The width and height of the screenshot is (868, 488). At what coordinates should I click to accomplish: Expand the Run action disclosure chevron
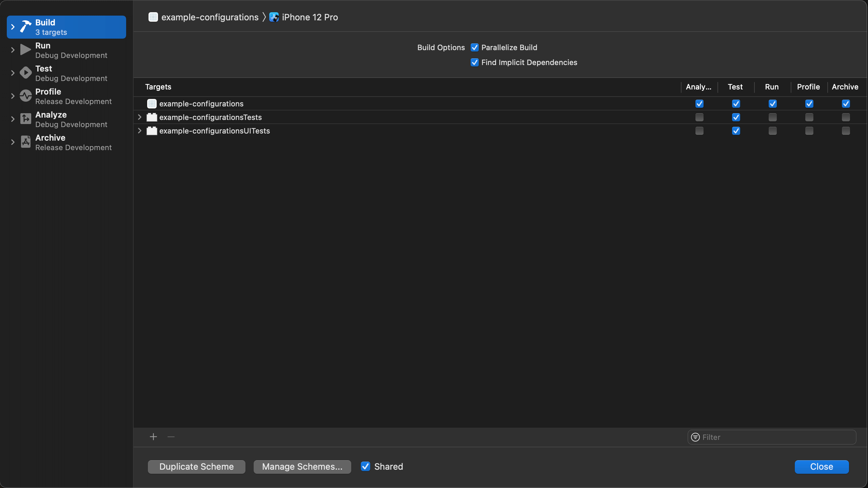click(13, 50)
